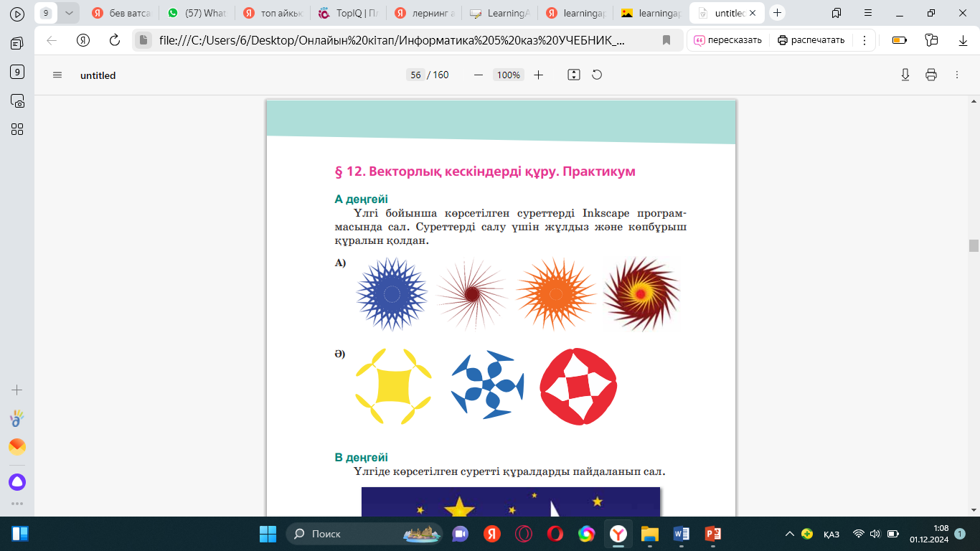Zoom in the PDF with plus icon
This screenshot has width=980, height=551.
(539, 75)
